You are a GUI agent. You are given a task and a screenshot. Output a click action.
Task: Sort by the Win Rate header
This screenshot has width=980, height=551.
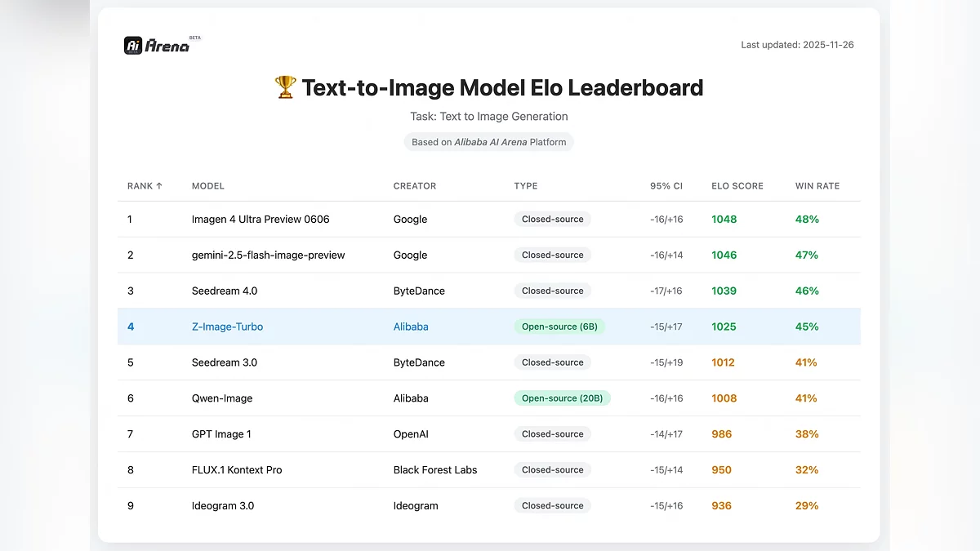point(817,186)
